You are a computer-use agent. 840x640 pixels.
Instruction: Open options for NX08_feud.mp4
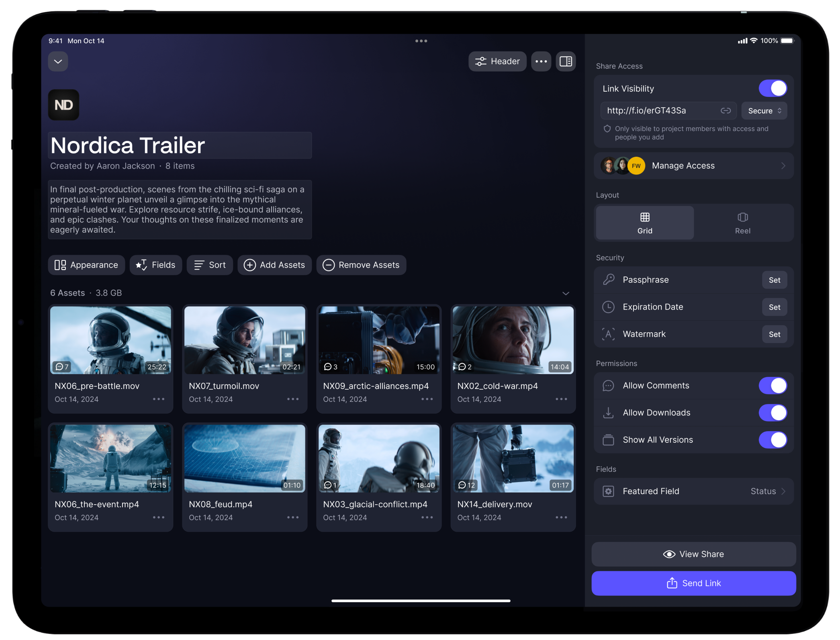[x=293, y=517]
